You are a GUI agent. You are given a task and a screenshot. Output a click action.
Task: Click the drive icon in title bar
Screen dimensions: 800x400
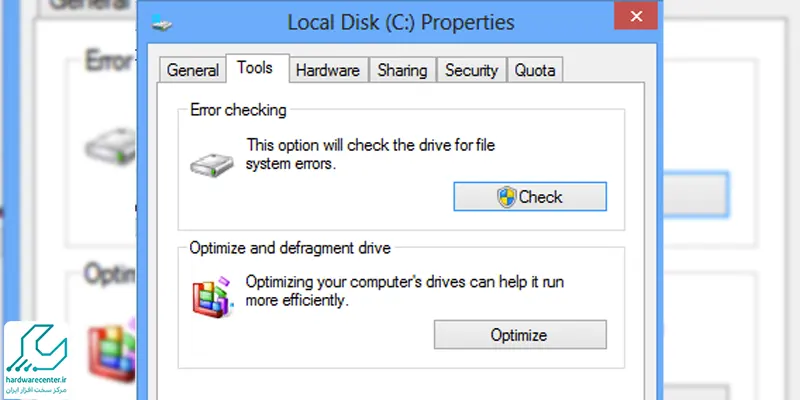(162, 23)
